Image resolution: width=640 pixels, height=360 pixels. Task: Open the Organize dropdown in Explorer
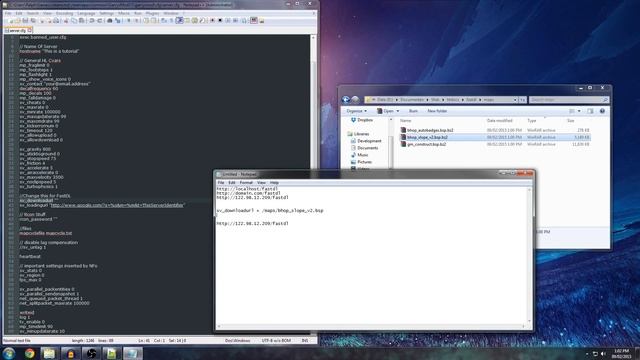[356, 111]
